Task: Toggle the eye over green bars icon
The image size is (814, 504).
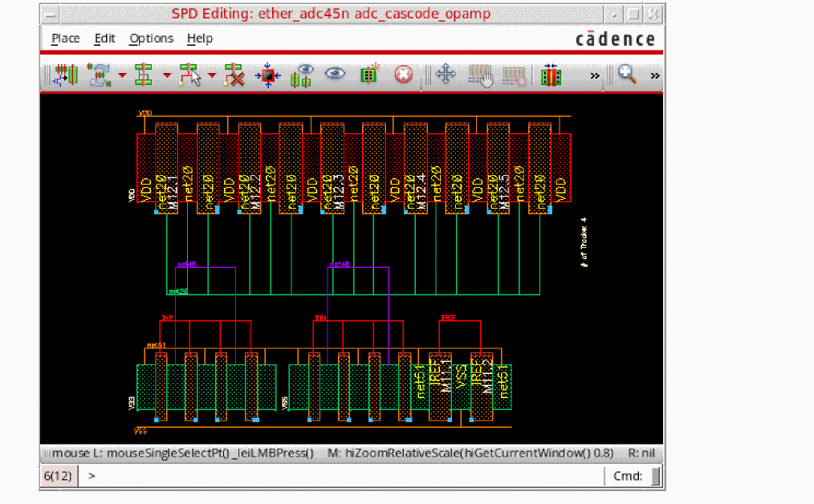Action: (302, 75)
